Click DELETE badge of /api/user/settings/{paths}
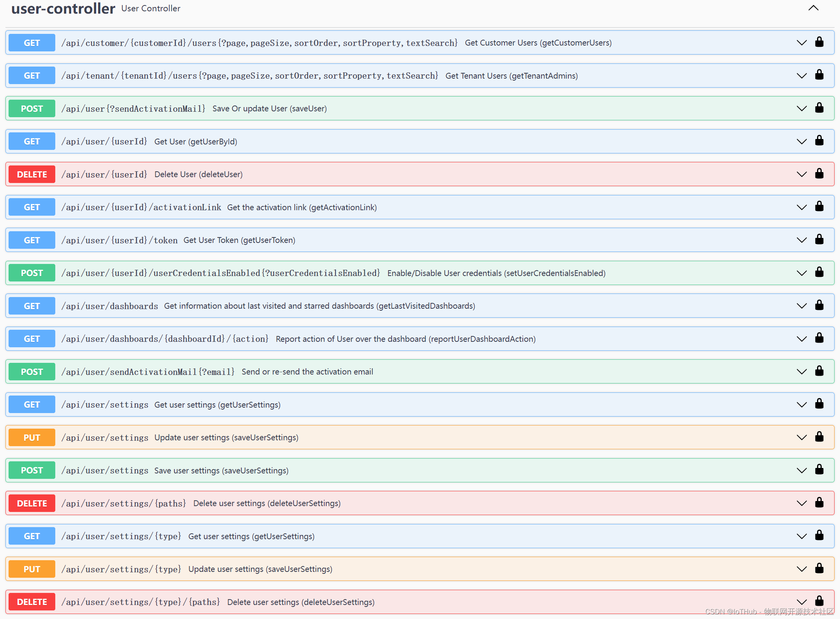 (32, 503)
